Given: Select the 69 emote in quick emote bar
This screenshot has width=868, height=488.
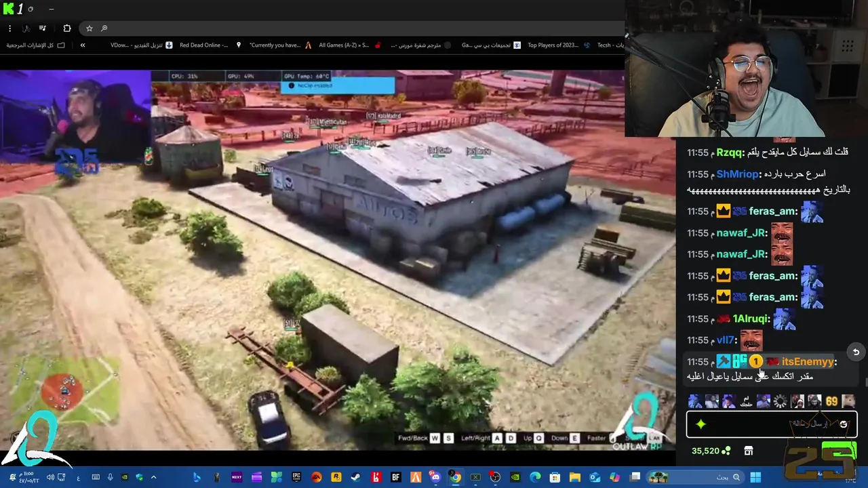Looking at the screenshot, I should click(831, 401).
